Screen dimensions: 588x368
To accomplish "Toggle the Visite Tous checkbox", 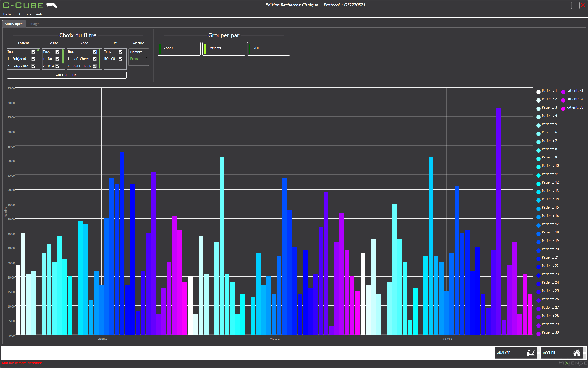I will [x=58, y=52].
